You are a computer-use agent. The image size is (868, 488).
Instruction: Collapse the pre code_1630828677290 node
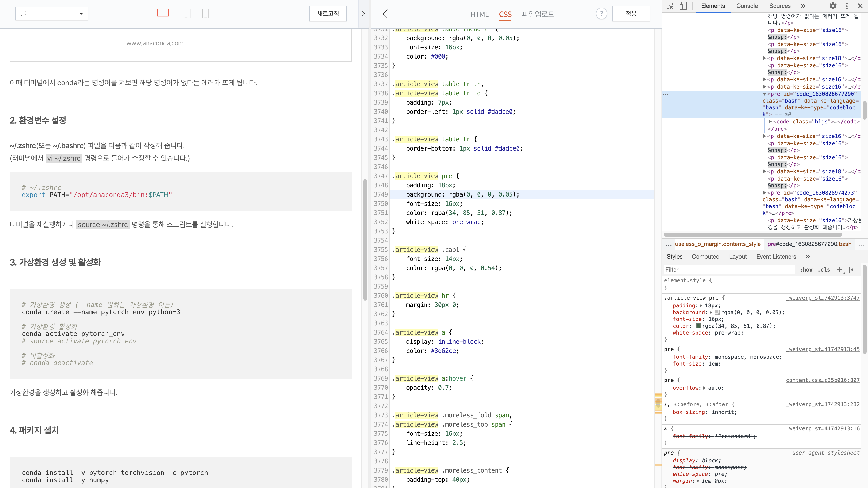point(765,94)
